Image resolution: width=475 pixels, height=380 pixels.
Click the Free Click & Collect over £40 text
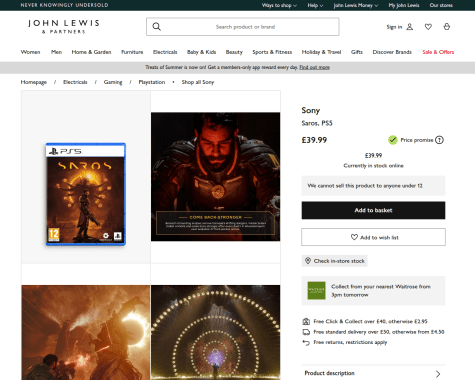370,321
